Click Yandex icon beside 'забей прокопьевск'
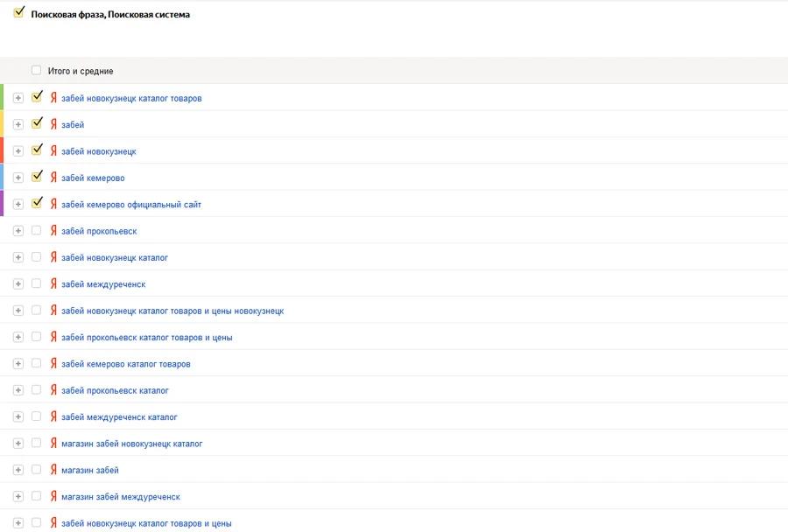 click(x=53, y=231)
